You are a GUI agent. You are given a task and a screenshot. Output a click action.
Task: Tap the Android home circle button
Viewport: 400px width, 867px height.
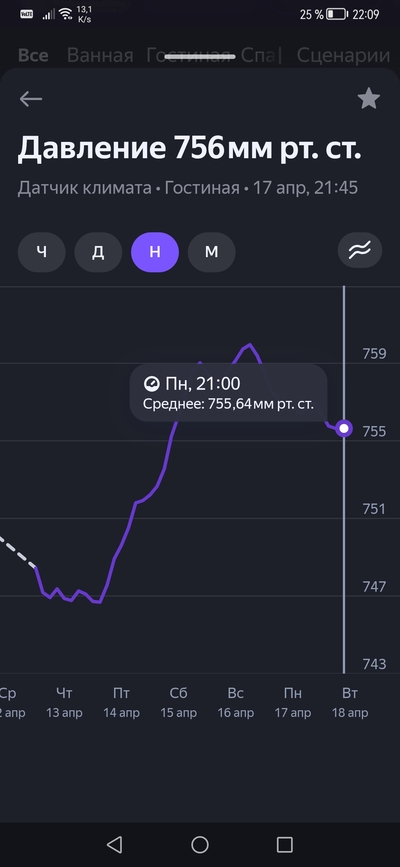pos(200,844)
